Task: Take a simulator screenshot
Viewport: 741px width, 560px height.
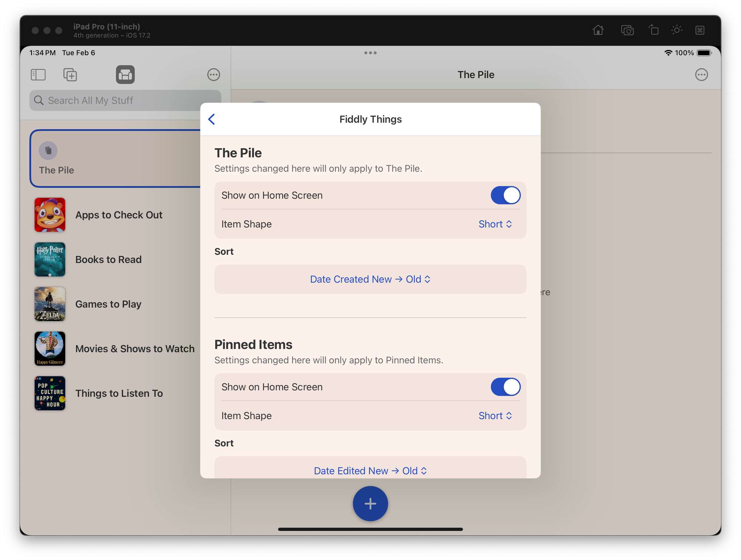Action: 627,30
